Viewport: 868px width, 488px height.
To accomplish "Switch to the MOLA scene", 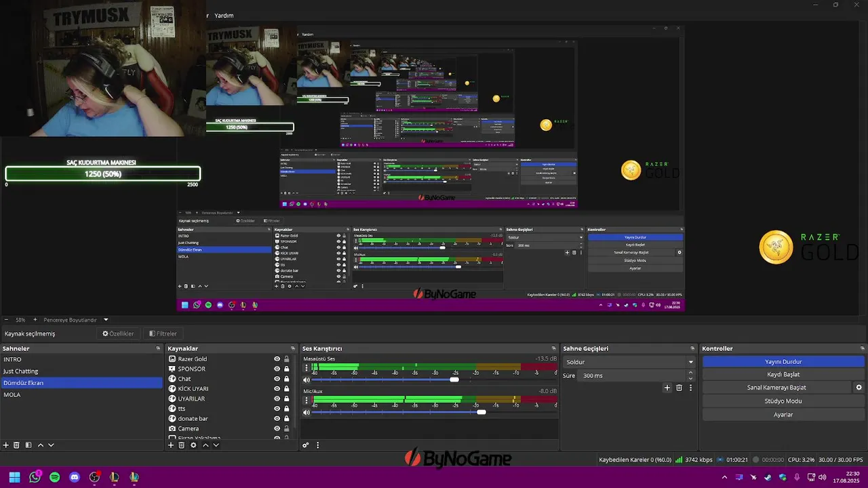I will click(82, 394).
